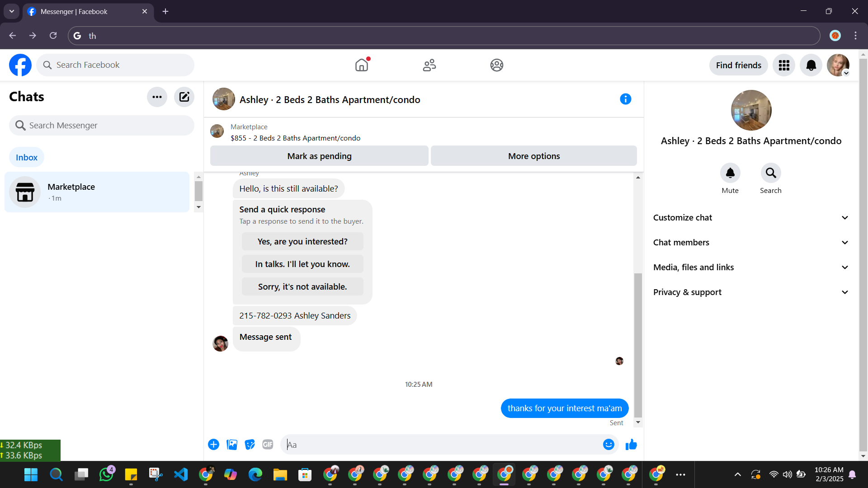Expand Customize chat section

pyautogui.click(x=750, y=218)
